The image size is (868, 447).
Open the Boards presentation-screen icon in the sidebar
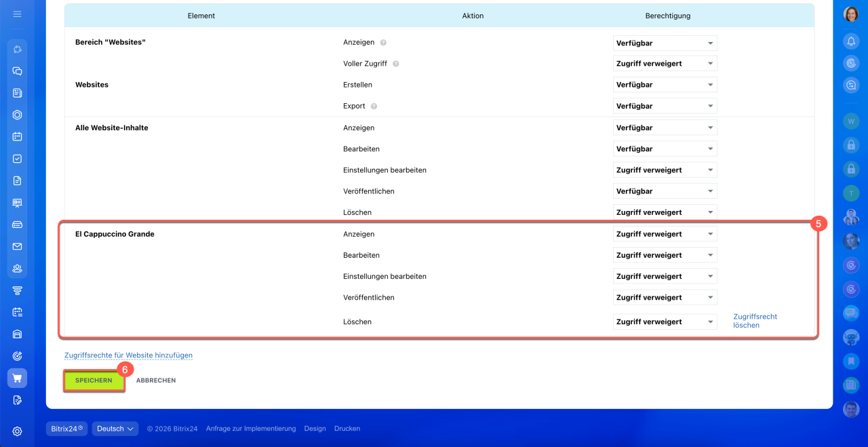click(x=17, y=203)
